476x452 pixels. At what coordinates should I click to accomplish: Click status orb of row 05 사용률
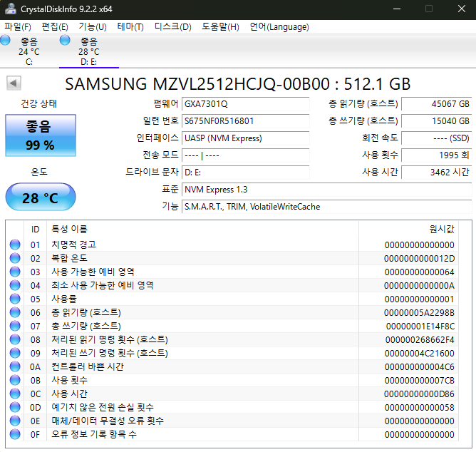(15, 299)
